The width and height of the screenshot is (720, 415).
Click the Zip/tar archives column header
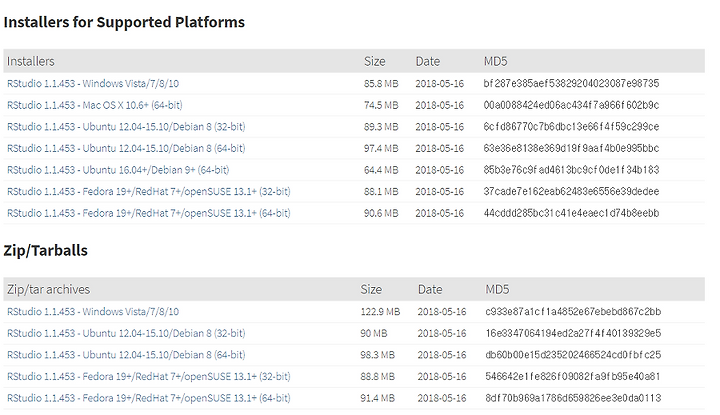48,290
